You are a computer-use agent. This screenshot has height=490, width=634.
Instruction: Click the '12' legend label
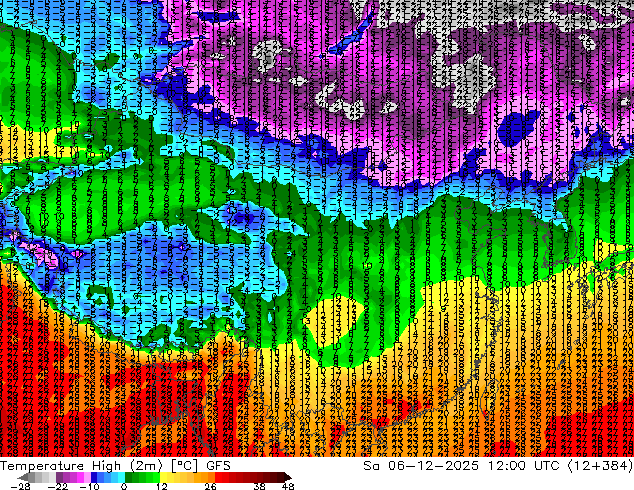pyautogui.click(x=162, y=486)
